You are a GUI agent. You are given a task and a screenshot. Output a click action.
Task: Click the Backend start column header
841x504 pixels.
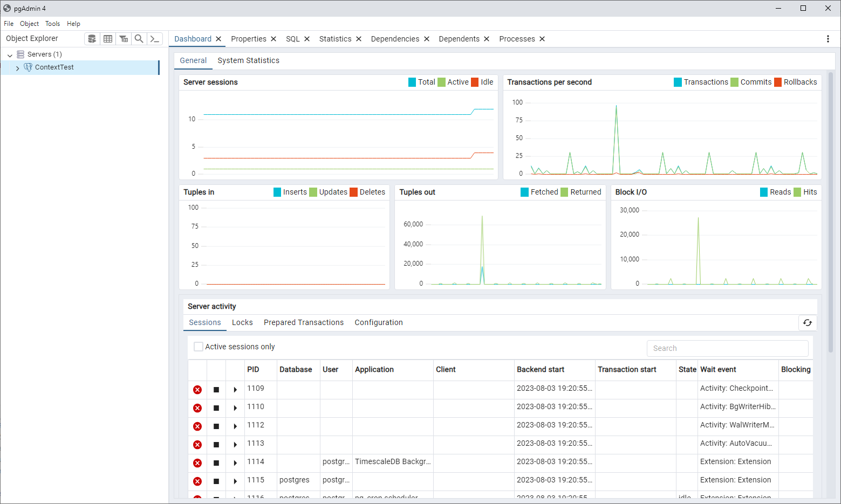click(541, 369)
